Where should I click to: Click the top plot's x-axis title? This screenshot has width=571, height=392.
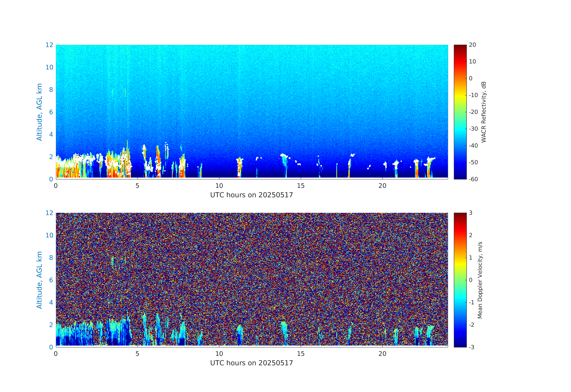click(x=251, y=195)
